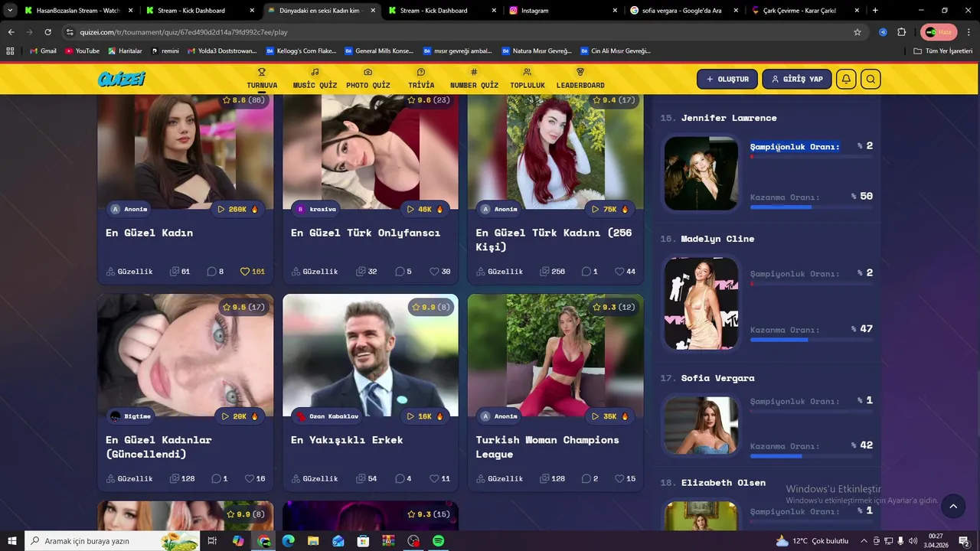Click the Windows Start button

click(11, 541)
